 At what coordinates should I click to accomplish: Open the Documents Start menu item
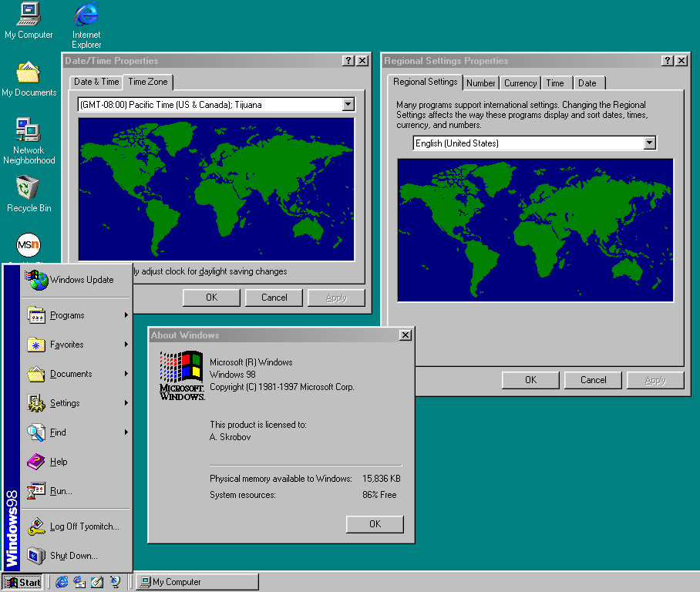76,374
